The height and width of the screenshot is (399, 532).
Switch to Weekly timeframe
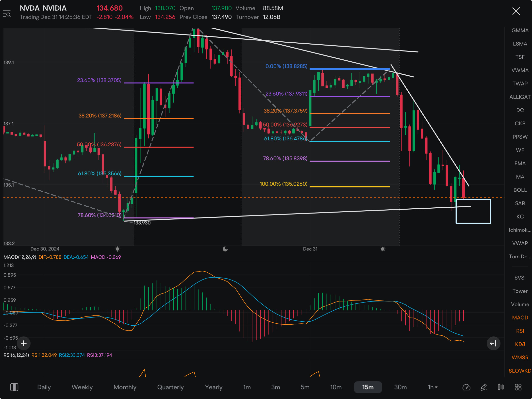82,387
